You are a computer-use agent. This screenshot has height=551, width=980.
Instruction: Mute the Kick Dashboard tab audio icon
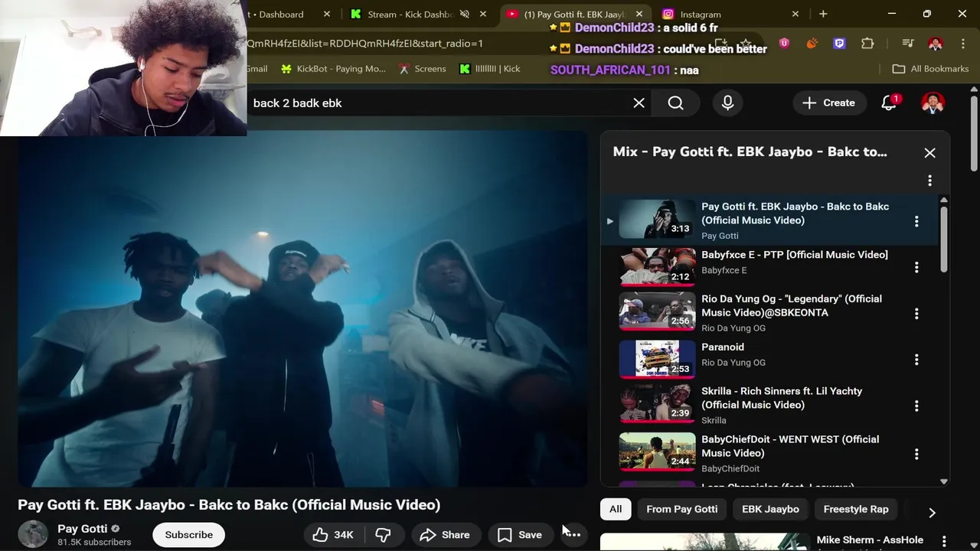(464, 14)
